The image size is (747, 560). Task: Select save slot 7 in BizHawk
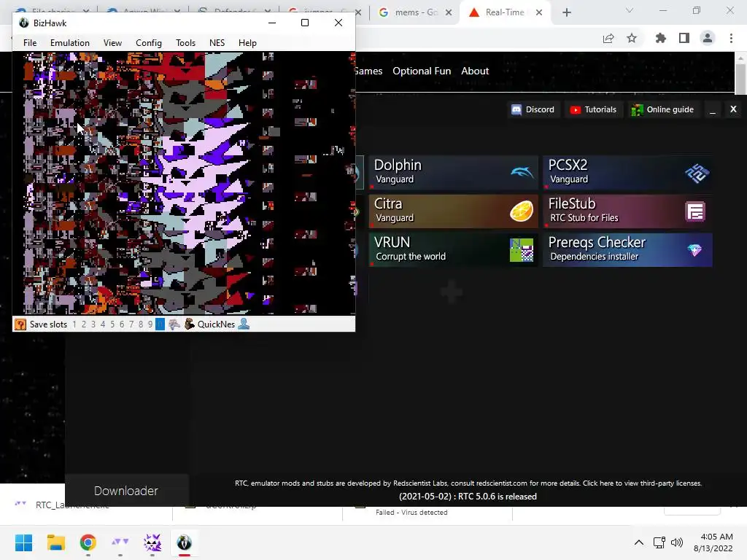[131, 324]
